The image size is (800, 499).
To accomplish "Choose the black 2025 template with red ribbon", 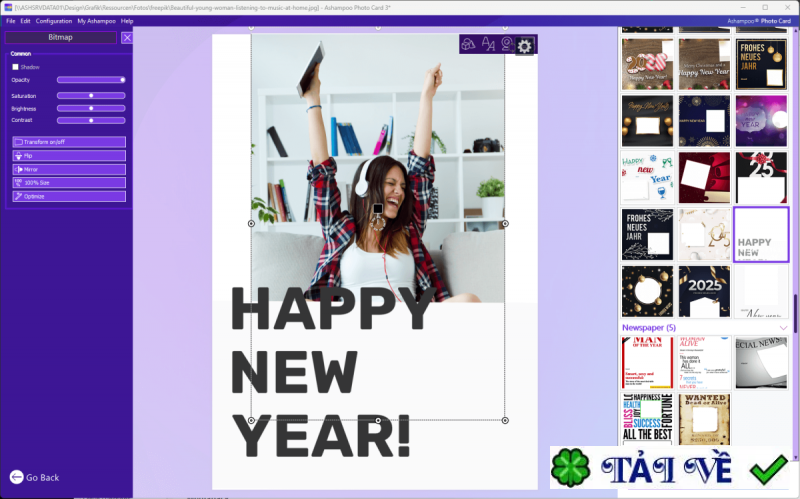I will coord(761,178).
